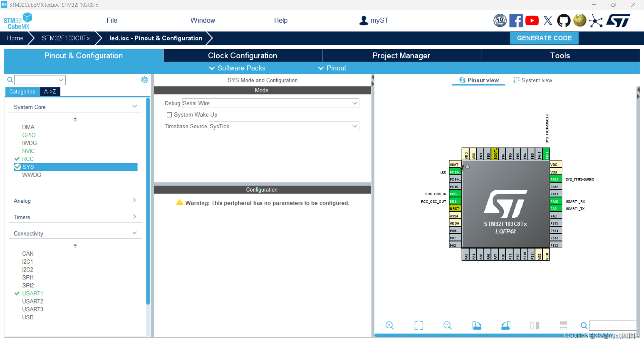This screenshot has width=644, height=342.
Task: Open the Help menu
Action: point(281,20)
